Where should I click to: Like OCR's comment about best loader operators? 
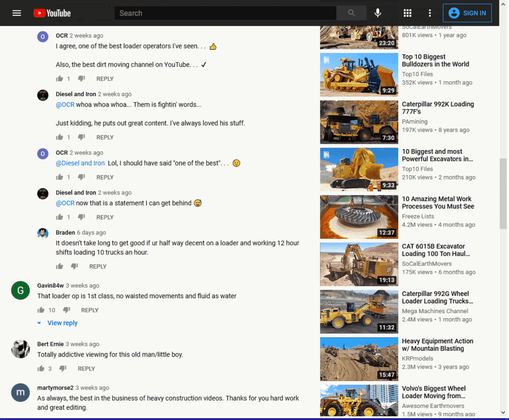[59, 78]
